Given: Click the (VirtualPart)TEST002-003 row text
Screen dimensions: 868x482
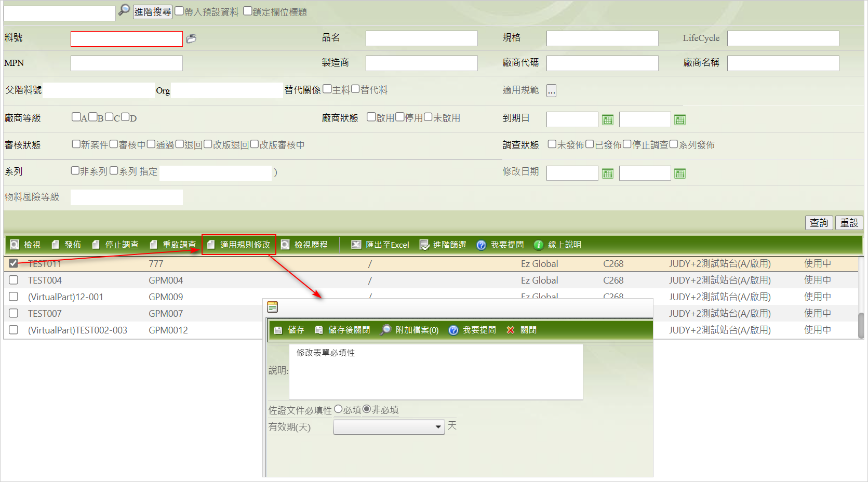Looking at the screenshot, I should coord(77,330).
